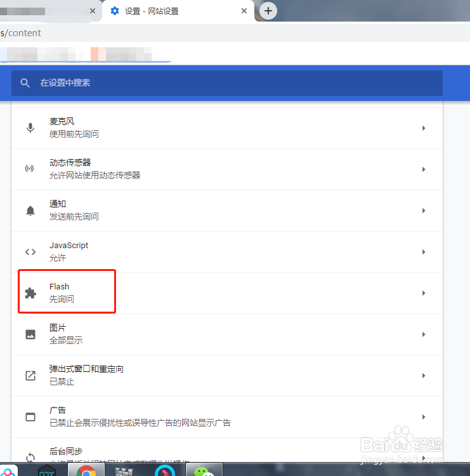Click the 允许网站使用动态传感器 description text
This screenshot has width=470, height=476.
tap(95, 175)
